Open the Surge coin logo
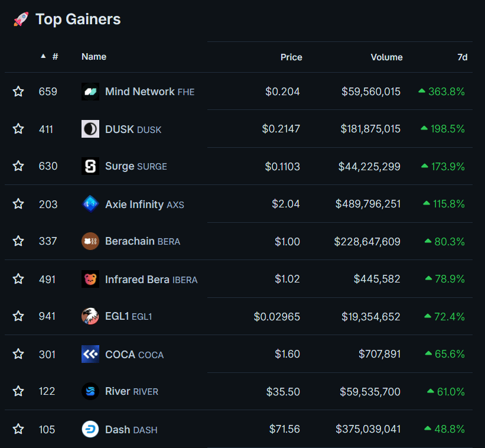The image size is (485, 448). [x=90, y=166]
